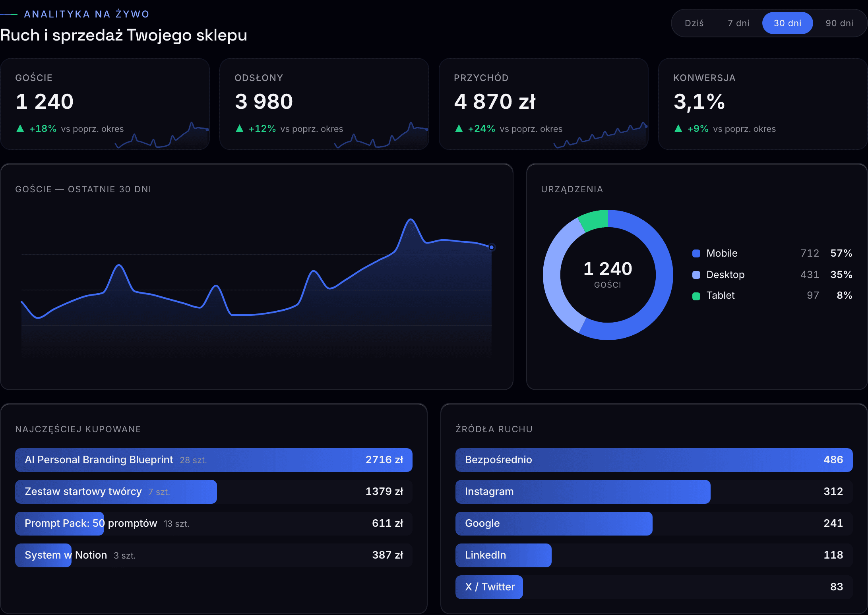The height and width of the screenshot is (615, 868).
Task: Select the active 30 dni tab
Action: coord(787,23)
